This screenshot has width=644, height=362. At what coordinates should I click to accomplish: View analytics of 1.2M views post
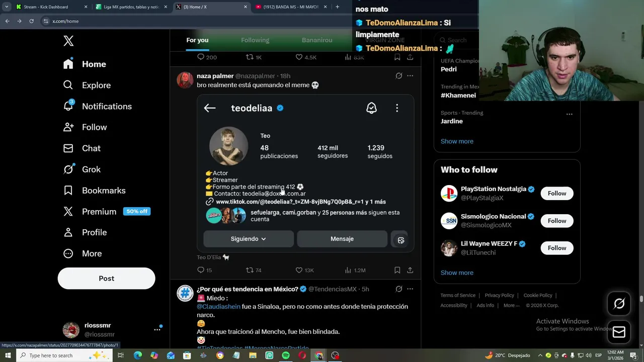[x=355, y=270]
